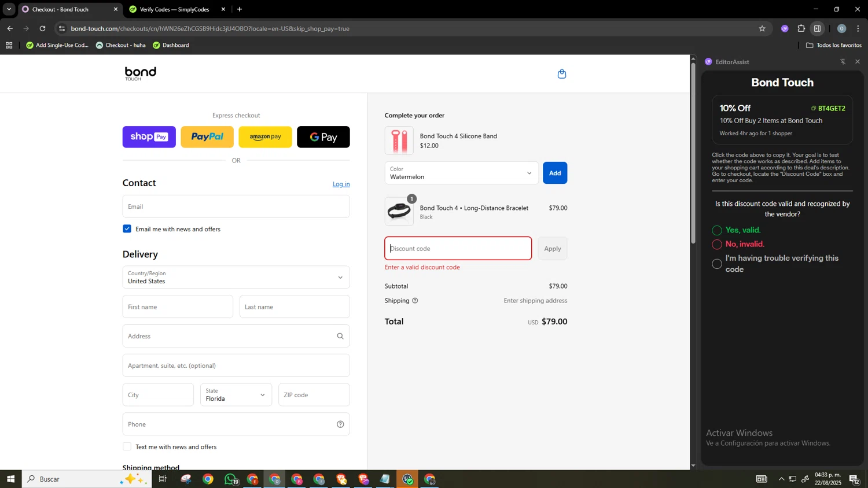Open Todos los favoritos folder
Screen dimensions: 868x488
(834, 45)
